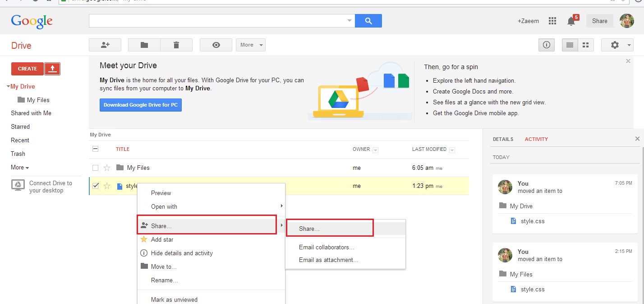644x304 pixels.
Task: Click the Drive product title
Action: click(x=21, y=46)
